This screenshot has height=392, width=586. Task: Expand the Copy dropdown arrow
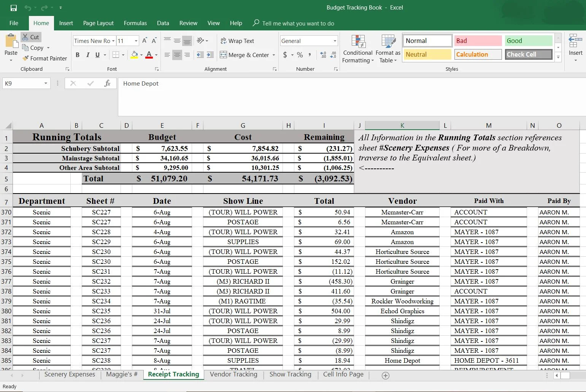(48, 48)
